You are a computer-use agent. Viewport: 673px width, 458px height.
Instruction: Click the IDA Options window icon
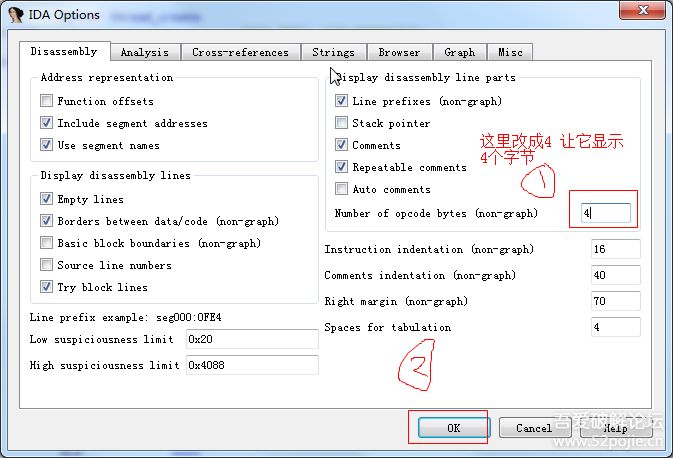coord(15,15)
